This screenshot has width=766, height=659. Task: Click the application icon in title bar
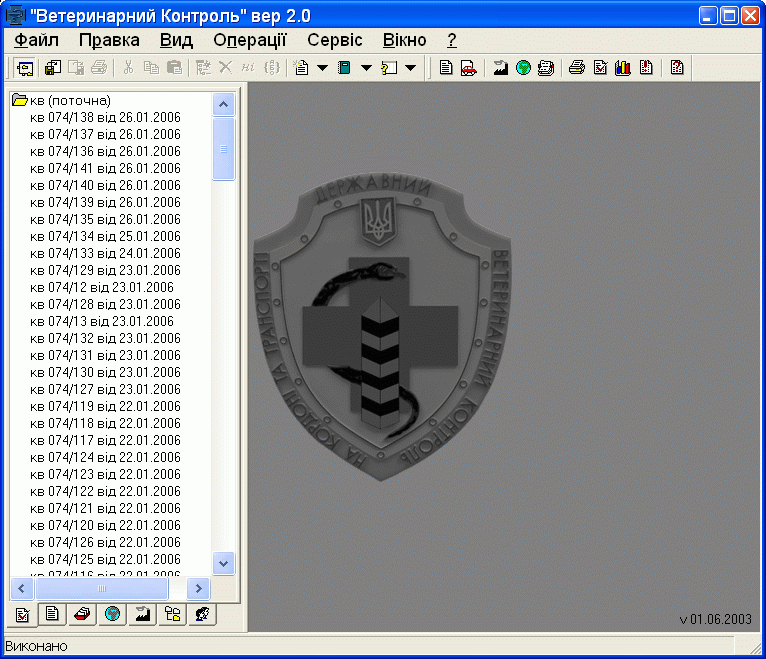[15, 15]
